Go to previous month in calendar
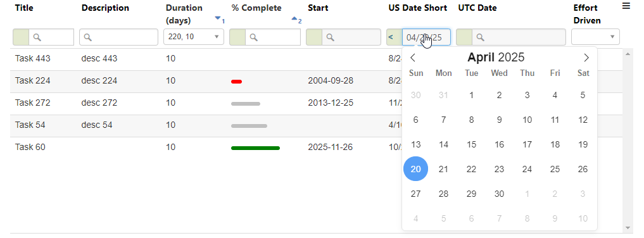 point(413,58)
